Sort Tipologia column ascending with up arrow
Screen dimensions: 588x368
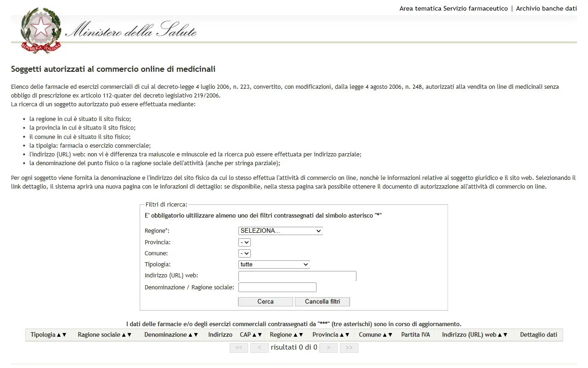pos(59,335)
